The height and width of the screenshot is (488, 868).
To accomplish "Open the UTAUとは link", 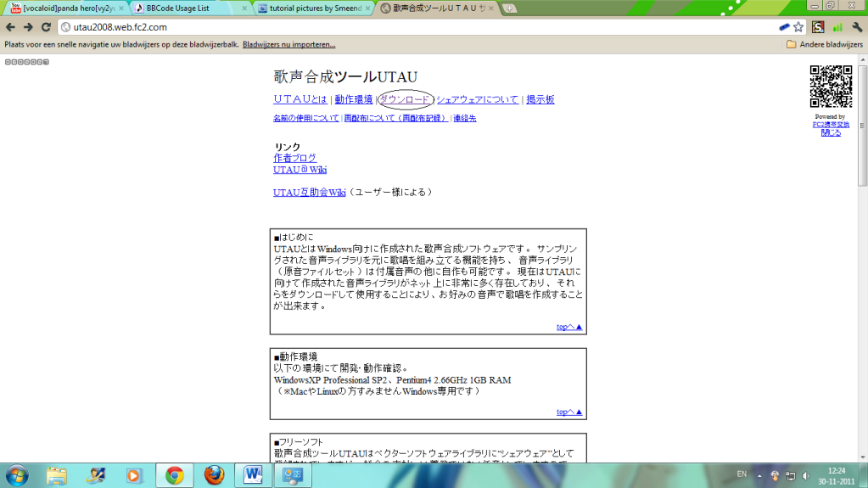I will (300, 99).
